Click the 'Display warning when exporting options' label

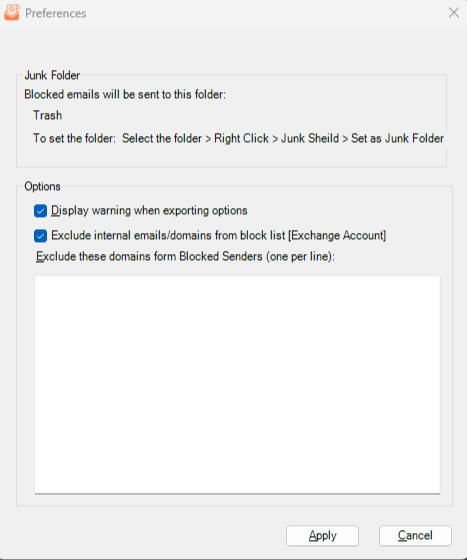149,210
